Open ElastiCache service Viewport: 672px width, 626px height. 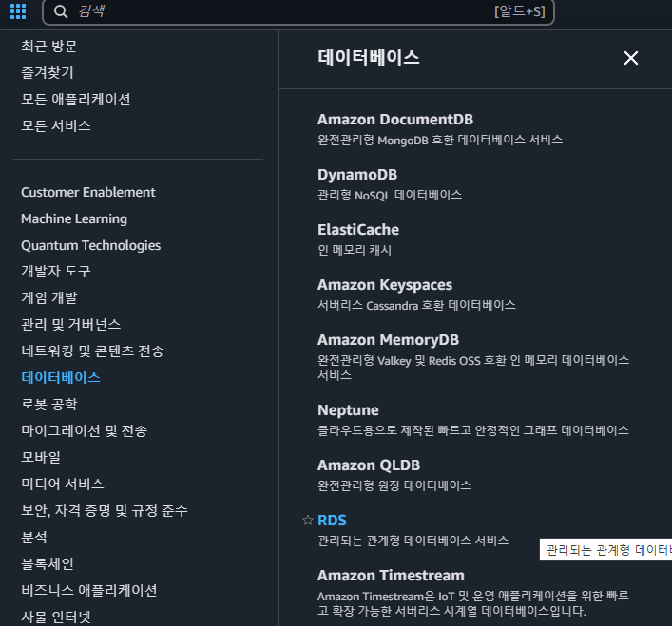[358, 230]
